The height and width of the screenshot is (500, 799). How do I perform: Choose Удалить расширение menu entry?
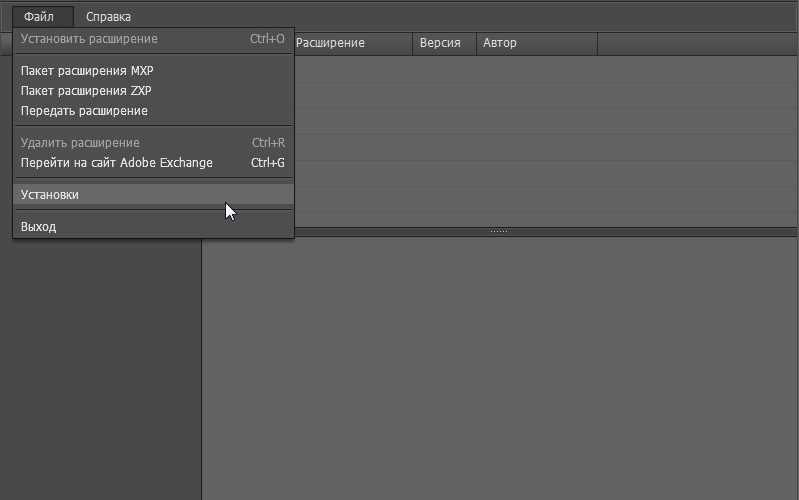80,143
